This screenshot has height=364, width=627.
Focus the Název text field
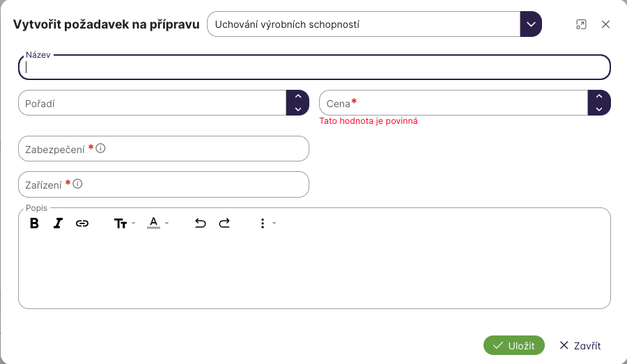point(313,68)
